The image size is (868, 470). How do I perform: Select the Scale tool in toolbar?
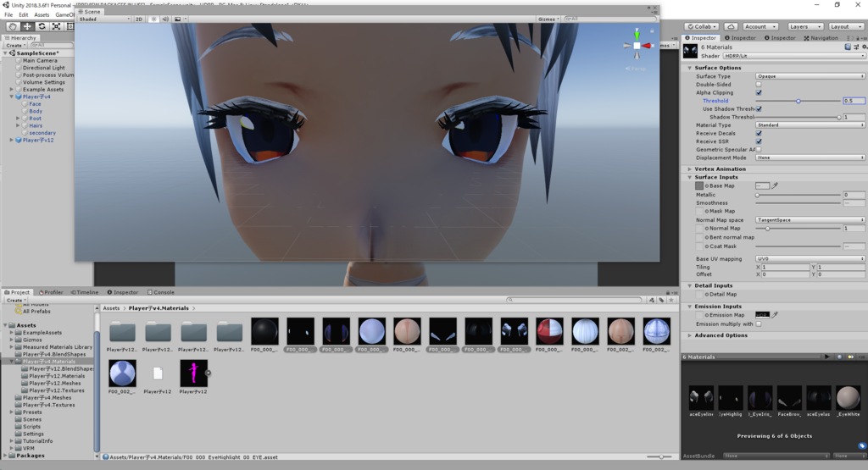(x=56, y=26)
